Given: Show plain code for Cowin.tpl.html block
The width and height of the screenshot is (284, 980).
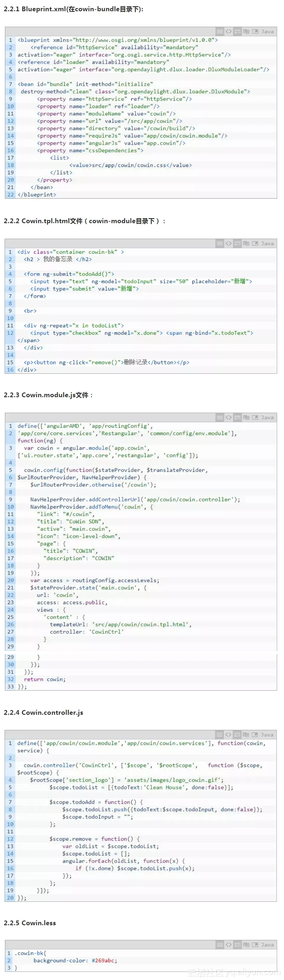Looking at the screenshot, I should point(228,244).
